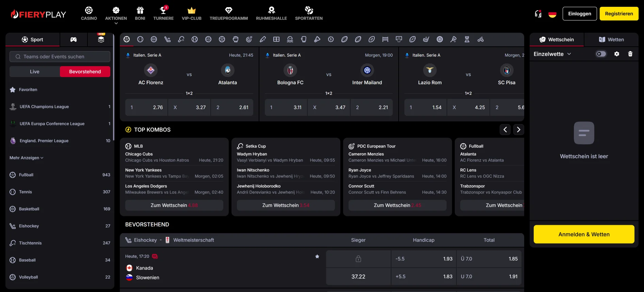Select the cricket bat icon in sports bar

(263, 39)
